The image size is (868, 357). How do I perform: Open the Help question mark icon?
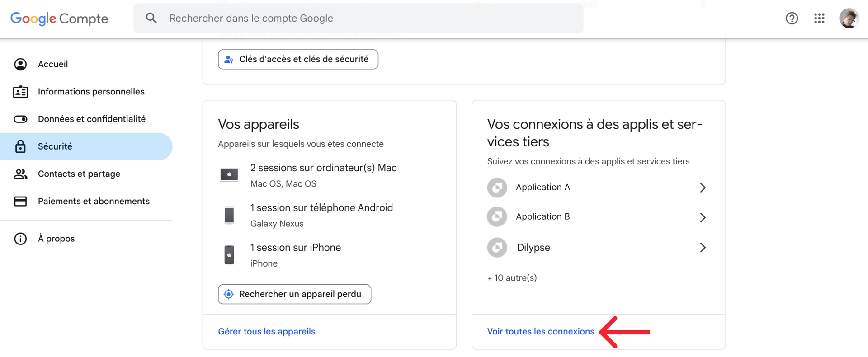tap(792, 19)
